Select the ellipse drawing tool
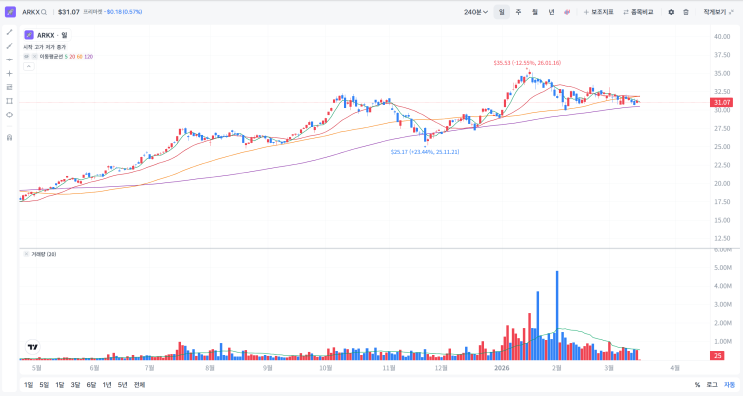 coord(9,115)
